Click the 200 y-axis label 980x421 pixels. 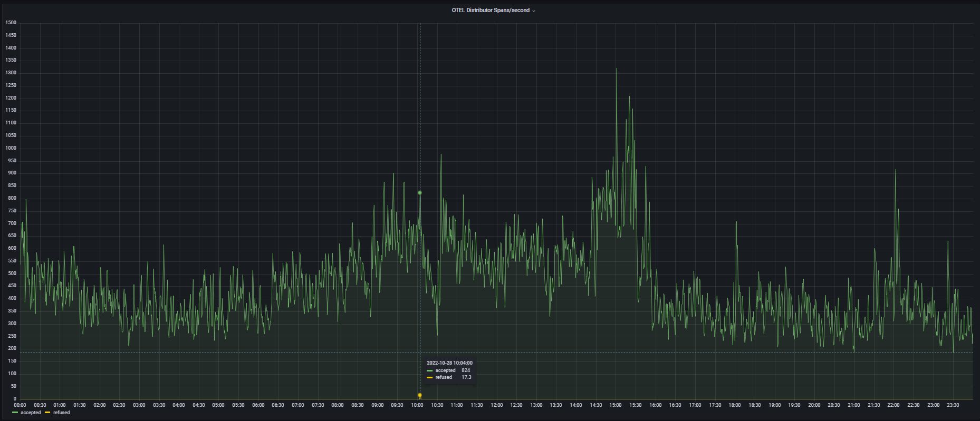point(12,349)
